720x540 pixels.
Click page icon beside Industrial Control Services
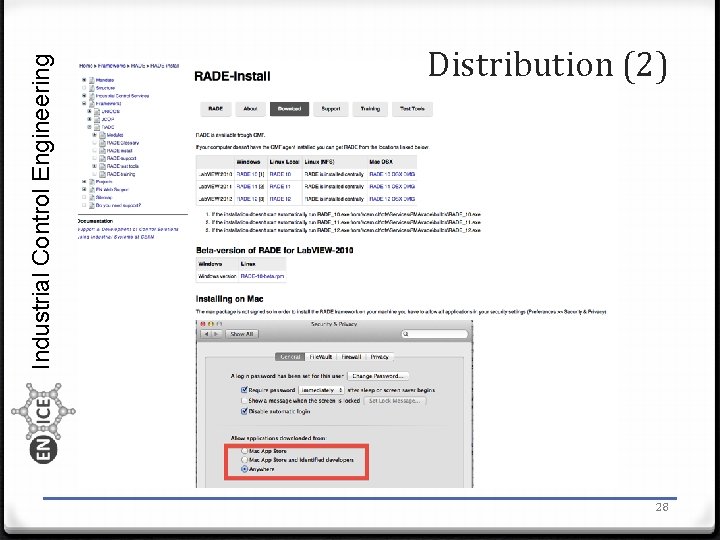point(91,96)
